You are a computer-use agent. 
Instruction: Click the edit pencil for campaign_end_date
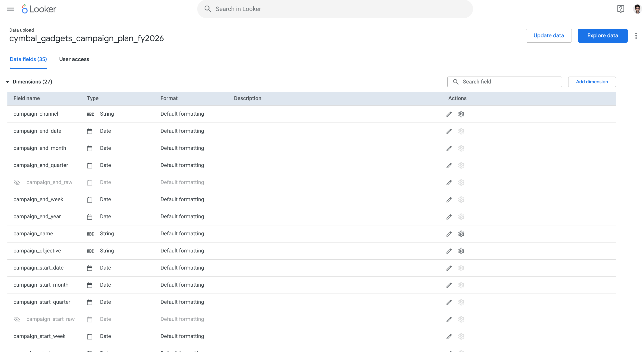pyautogui.click(x=449, y=131)
